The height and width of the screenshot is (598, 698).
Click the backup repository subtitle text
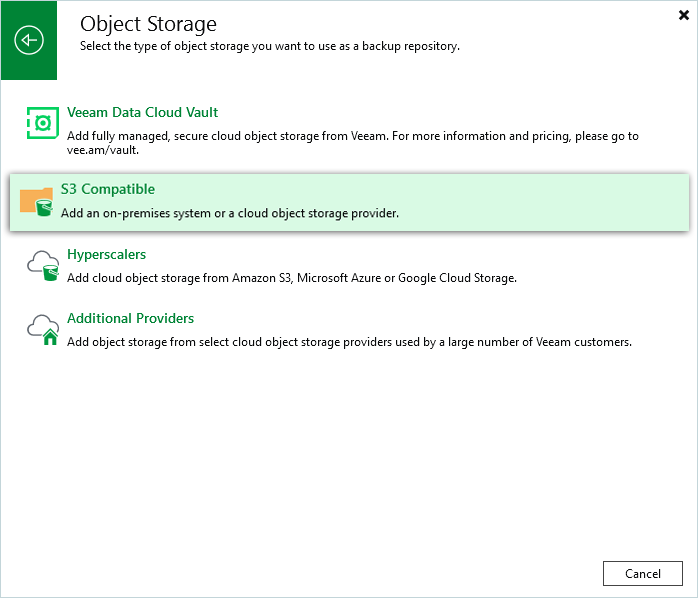(269, 47)
